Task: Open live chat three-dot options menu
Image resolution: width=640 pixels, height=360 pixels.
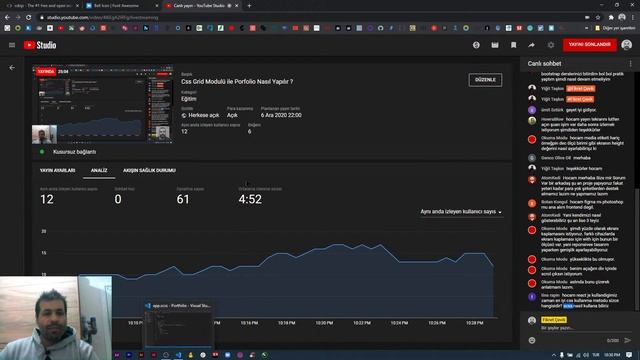Action: pyautogui.click(x=630, y=64)
